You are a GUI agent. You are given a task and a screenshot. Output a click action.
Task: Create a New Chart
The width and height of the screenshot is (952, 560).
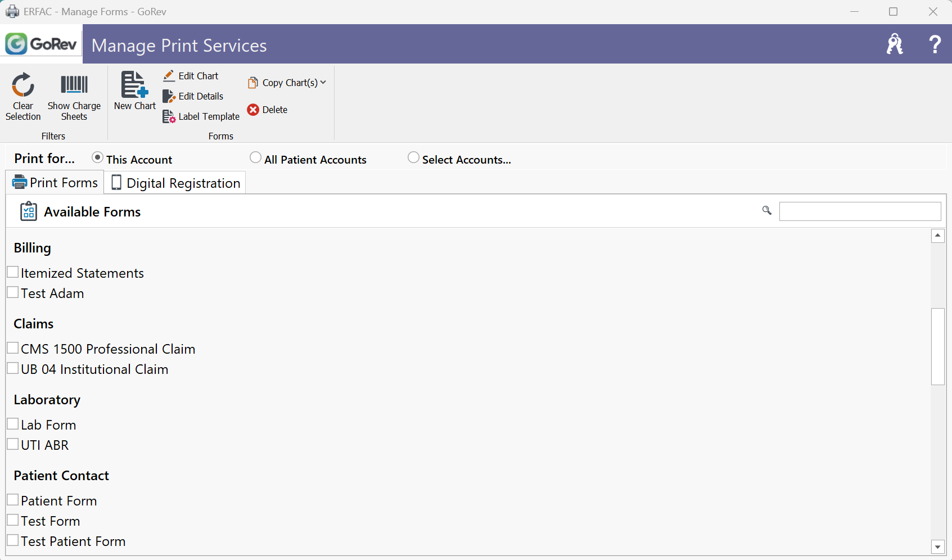click(134, 85)
